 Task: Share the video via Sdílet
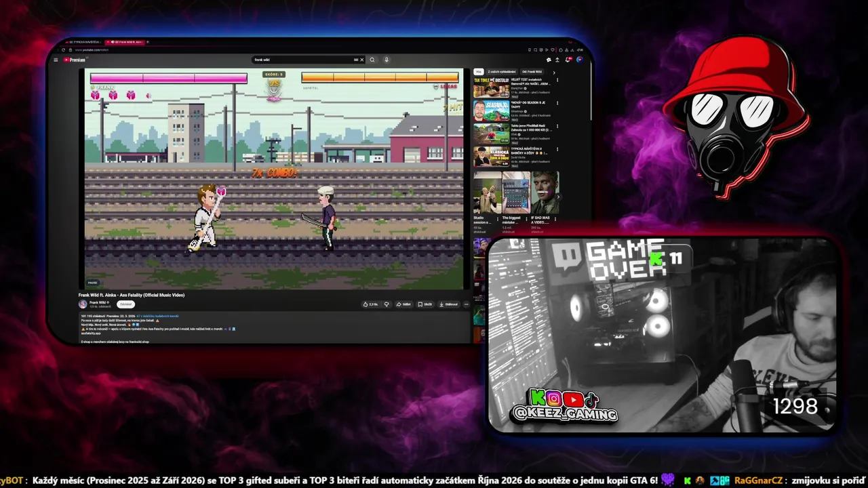click(403, 304)
